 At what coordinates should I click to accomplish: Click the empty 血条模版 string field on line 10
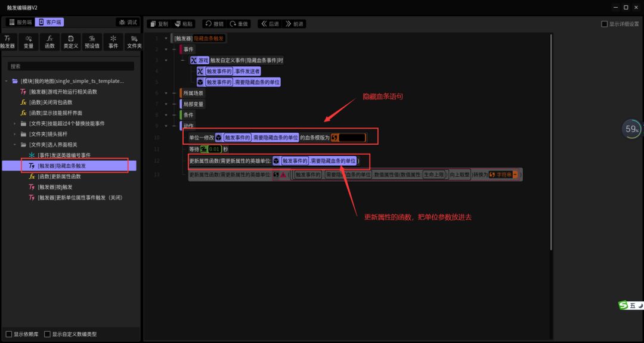click(352, 138)
